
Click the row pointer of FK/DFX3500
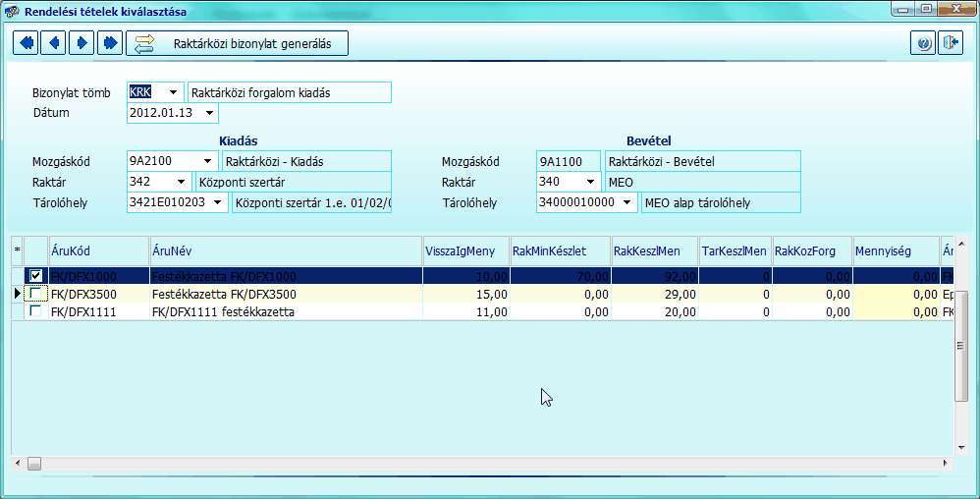(18, 294)
